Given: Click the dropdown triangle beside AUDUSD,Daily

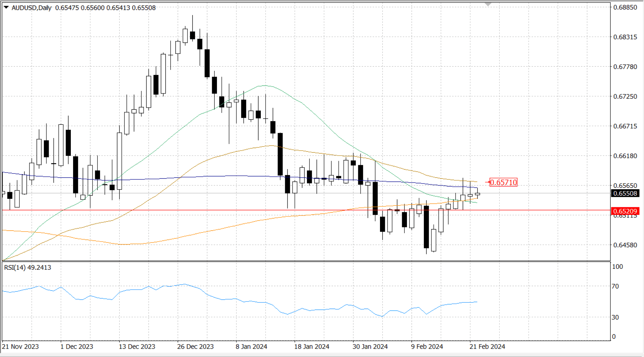Looking at the screenshot, I should (6, 7).
